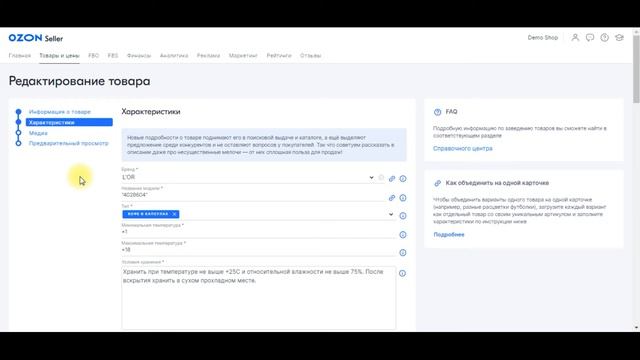Click the minimum temperature field
640x360 pixels.
point(258,232)
